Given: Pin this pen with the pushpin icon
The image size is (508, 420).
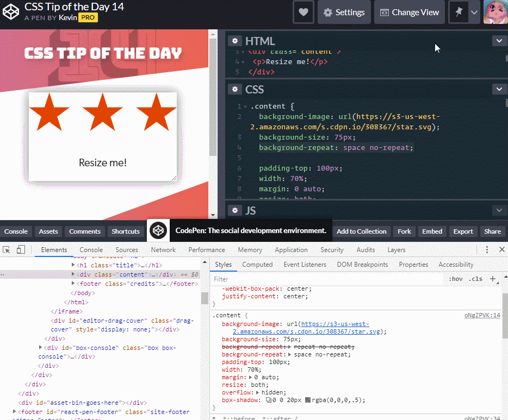Looking at the screenshot, I should pyautogui.click(x=459, y=12).
